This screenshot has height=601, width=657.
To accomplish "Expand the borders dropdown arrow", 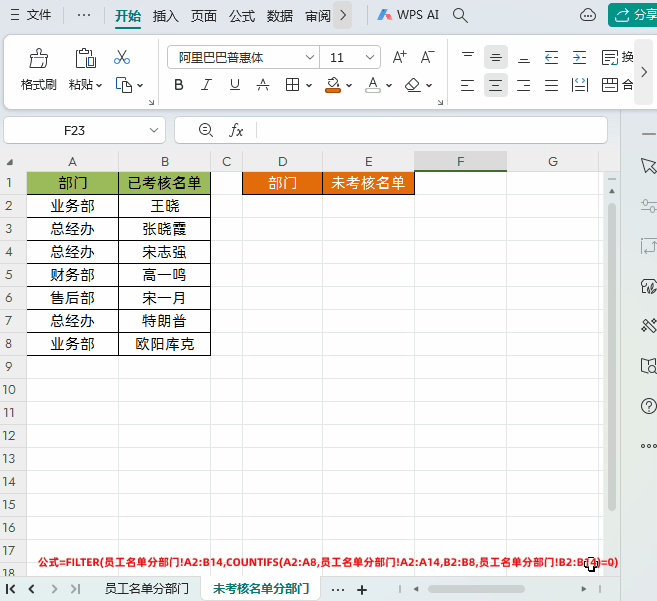I will [309, 85].
